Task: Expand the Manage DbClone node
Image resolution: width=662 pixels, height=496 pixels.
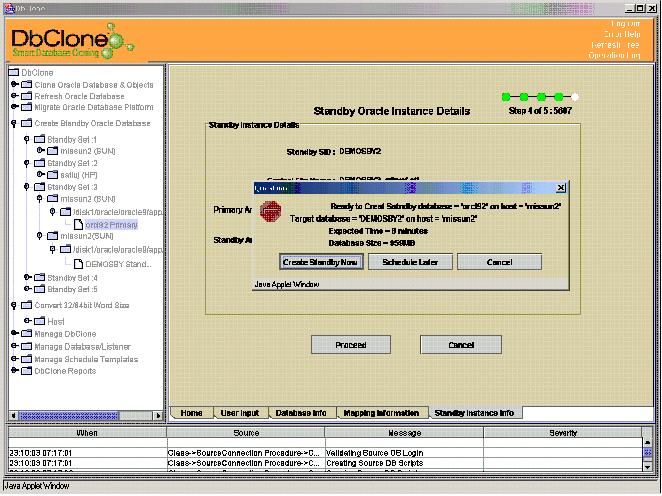Action: pyautogui.click(x=15, y=333)
